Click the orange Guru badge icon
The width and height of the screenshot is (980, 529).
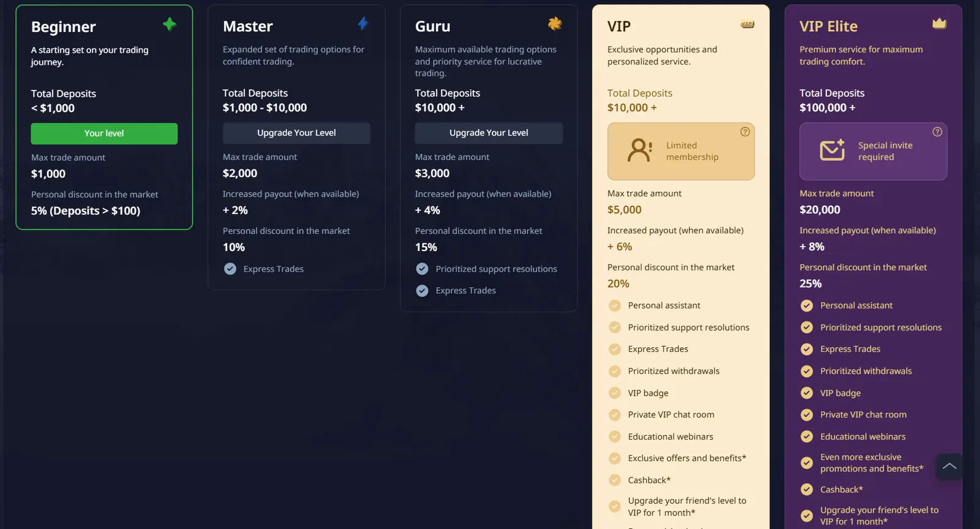click(x=555, y=23)
